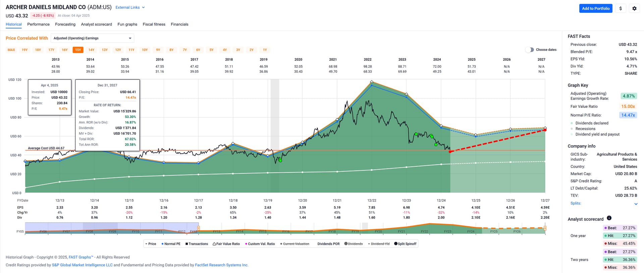The height and width of the screenshot is (273, 644).
Task: Click the 4.87% earnings growth rate swatch
Action: click(x=629, y=96)
